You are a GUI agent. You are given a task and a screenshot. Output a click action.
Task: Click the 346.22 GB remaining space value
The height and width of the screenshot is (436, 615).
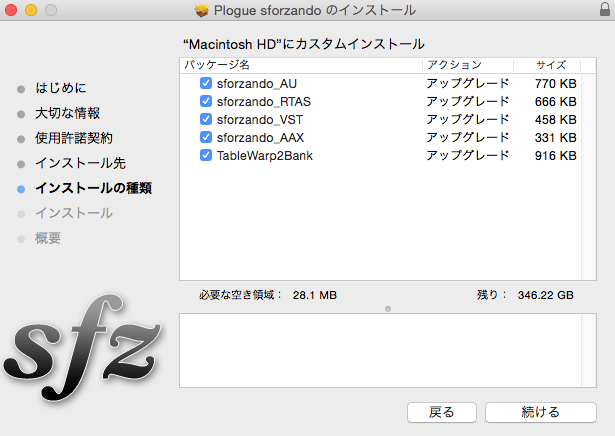click(546, 295)
